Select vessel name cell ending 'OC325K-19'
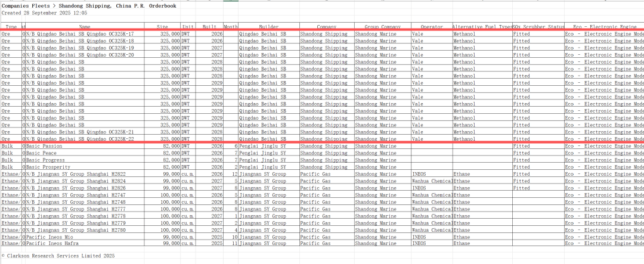The image size is (644, 264). click(x=85, y=48)
